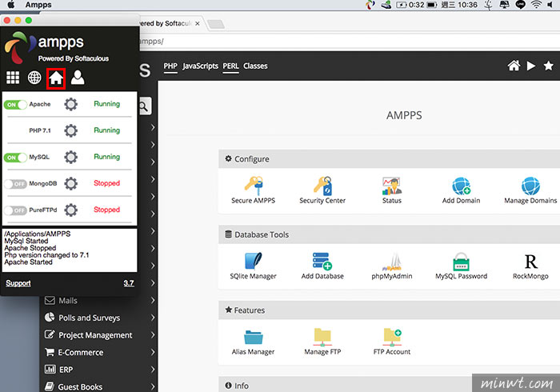Click the search magnifier button
560x392 pixels.
coord(144,106)
